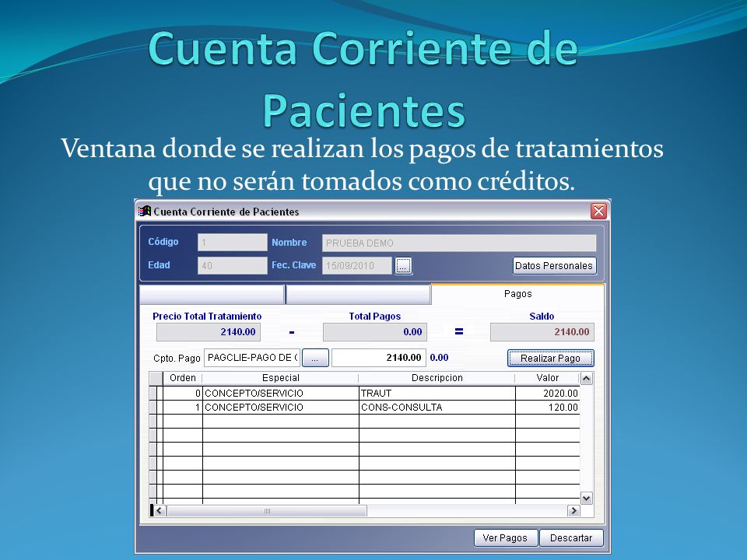Select the first unlabeled tab

[212, 295]
